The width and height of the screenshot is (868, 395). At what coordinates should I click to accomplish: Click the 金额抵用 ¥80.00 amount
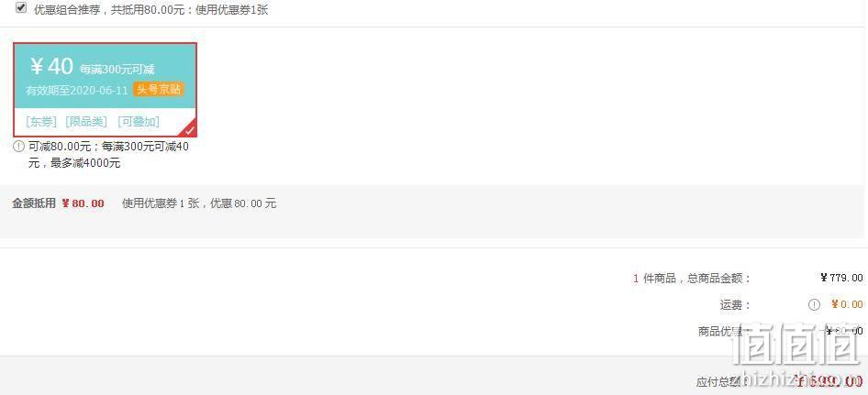click(x=83, y=203)
